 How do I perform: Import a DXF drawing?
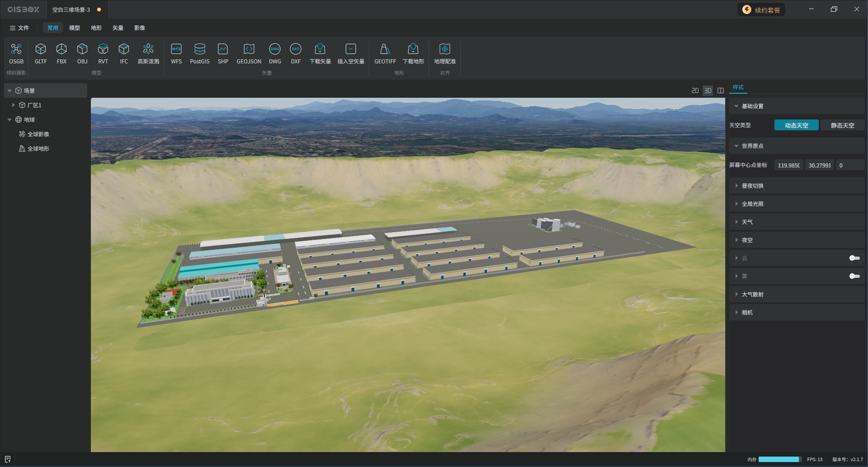point(296,53)
